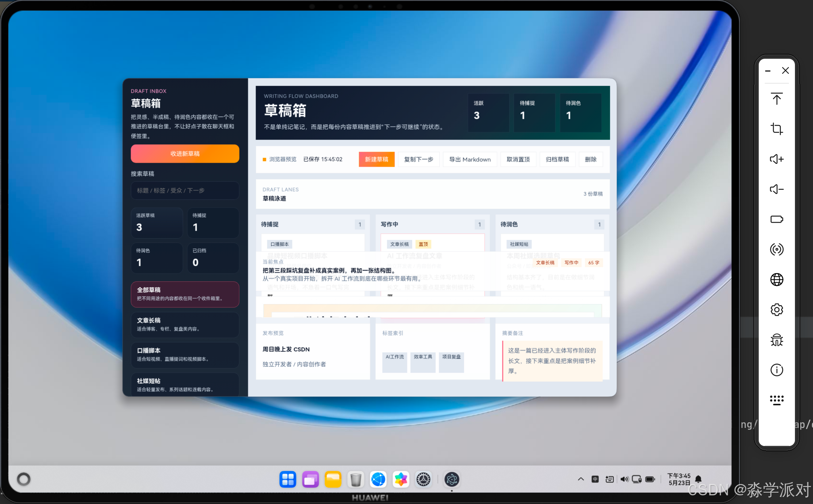Select the 口播脚本 filter described 适合短视频
Image resolution: width=813 pixels, height=504 pixels.
click(185, 355)
